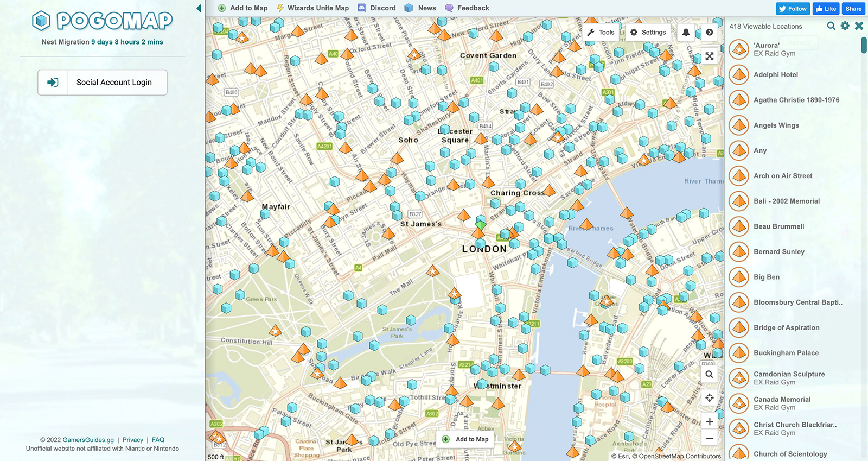Select Camdonian Sculpture EX Raid Gym

point(793,378)
